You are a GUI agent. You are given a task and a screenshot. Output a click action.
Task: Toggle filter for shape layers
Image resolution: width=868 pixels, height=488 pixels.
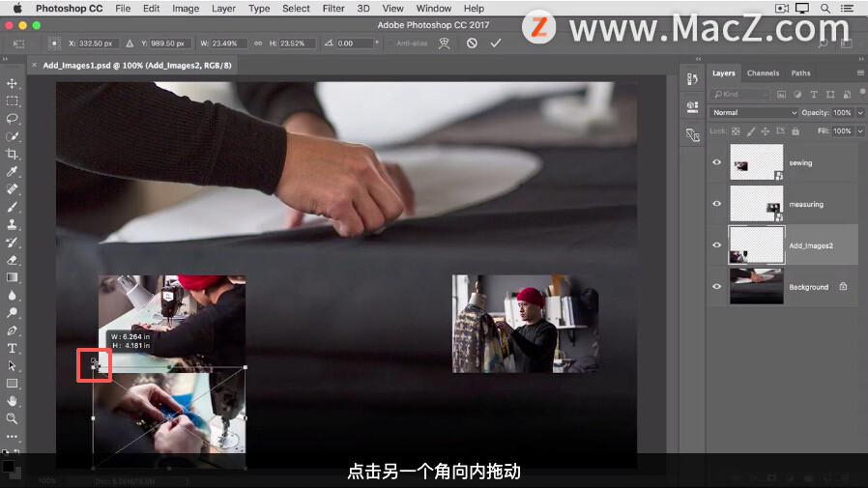830,95
